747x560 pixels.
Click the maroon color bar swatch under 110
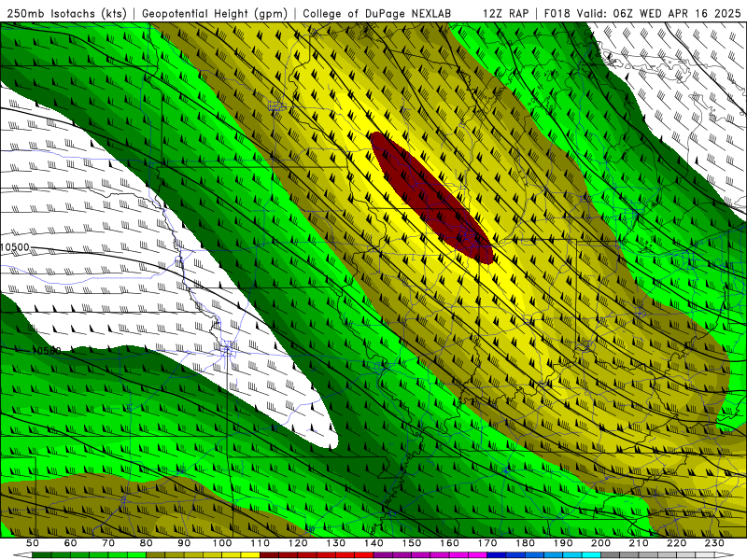[269, 555]
